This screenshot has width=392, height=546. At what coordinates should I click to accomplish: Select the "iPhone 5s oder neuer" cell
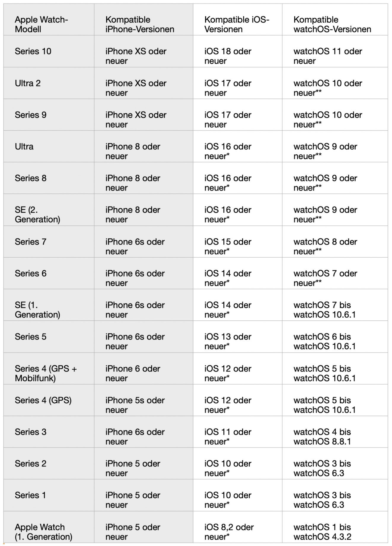point(135,405)
